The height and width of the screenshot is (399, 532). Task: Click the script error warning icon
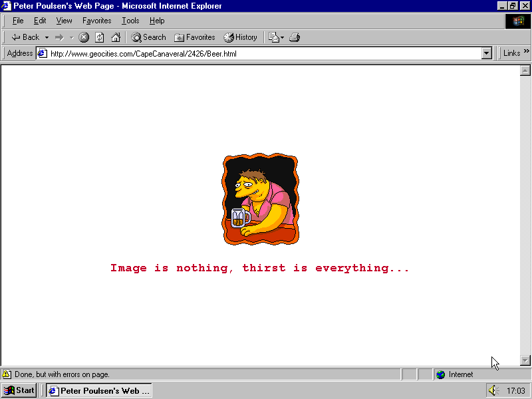click(x=7, y=374)
